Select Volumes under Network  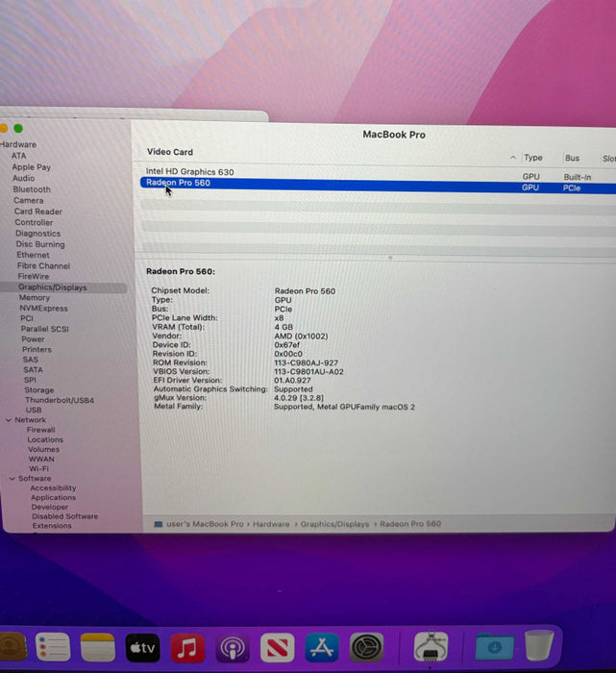point(44,449)
